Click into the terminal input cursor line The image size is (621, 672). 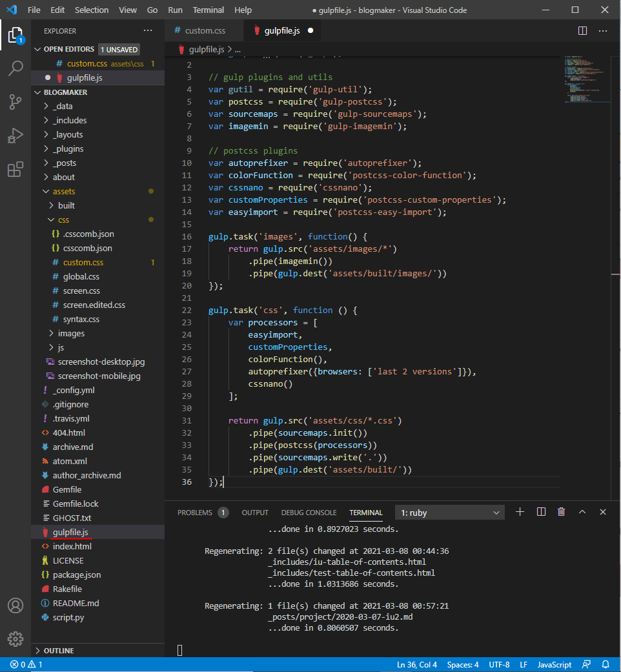pos(180,650)
